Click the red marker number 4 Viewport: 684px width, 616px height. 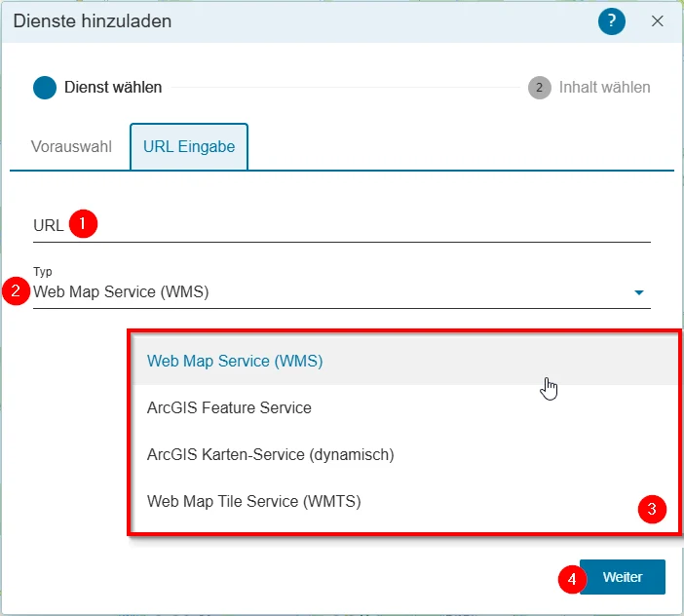(572, 579)
